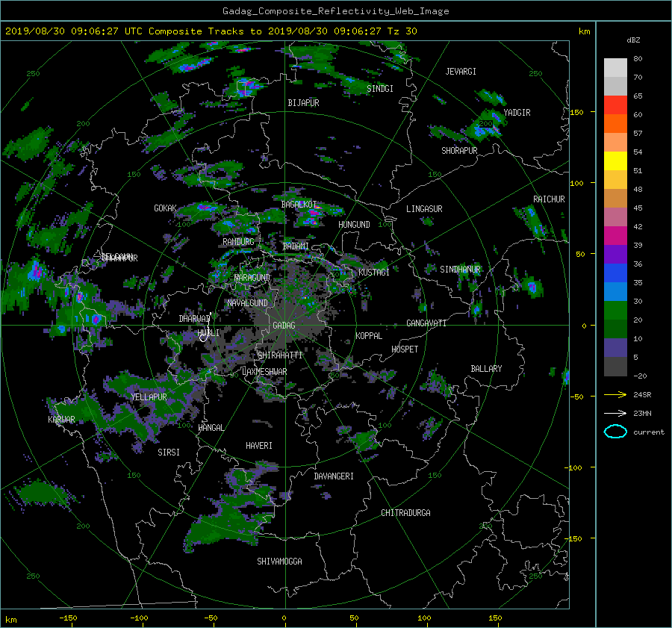Click the NARAGUND city label
This screenshot has height=628, width=672.
point(252,278)
